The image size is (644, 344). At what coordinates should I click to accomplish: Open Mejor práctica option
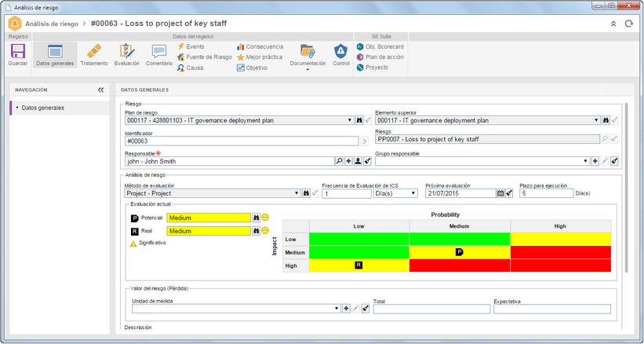point(260,57)
